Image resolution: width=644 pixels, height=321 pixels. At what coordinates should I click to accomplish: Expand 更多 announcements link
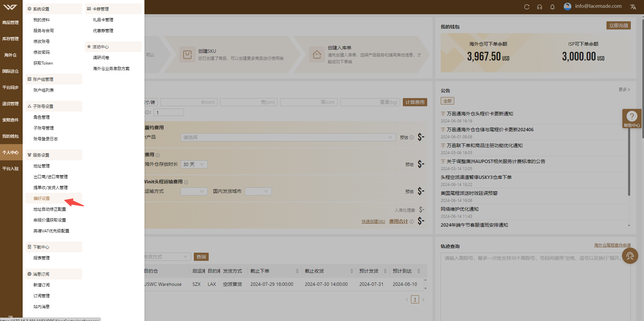[624, 90]
